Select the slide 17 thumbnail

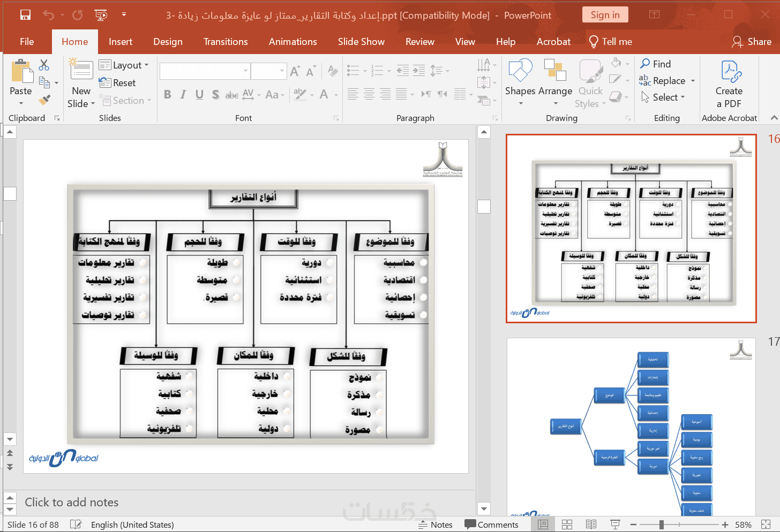pyautogui.click(x=631, y=427)
